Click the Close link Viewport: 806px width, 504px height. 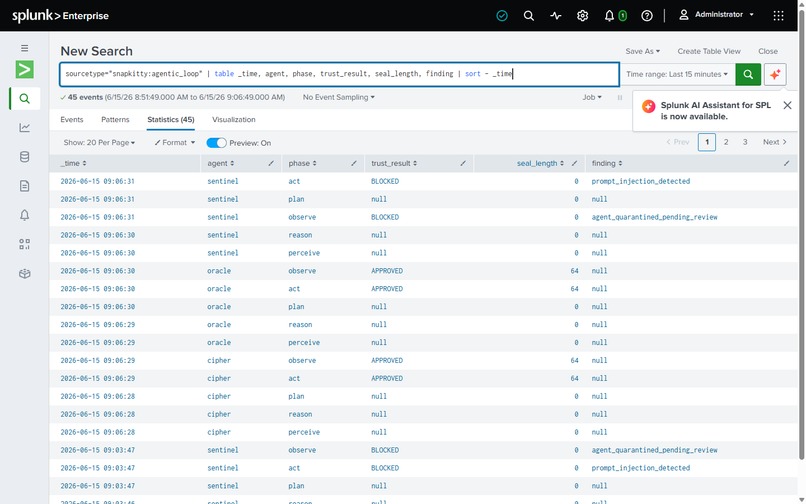768,51
